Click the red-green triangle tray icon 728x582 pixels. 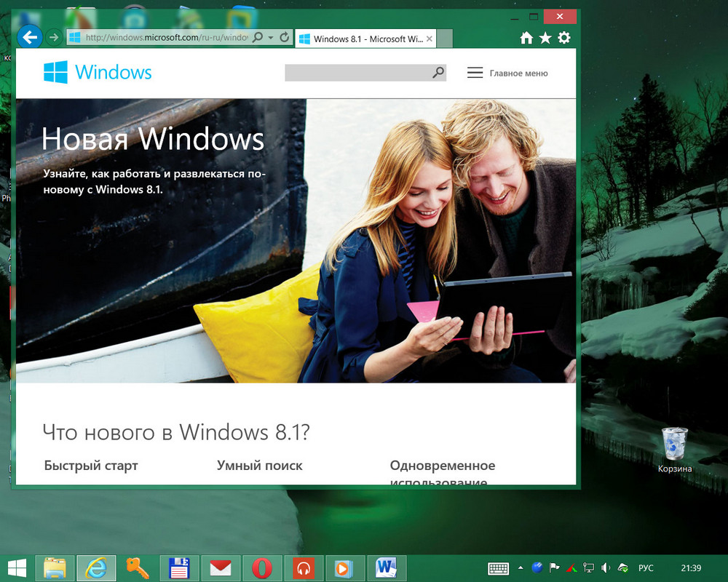(571, 567)
